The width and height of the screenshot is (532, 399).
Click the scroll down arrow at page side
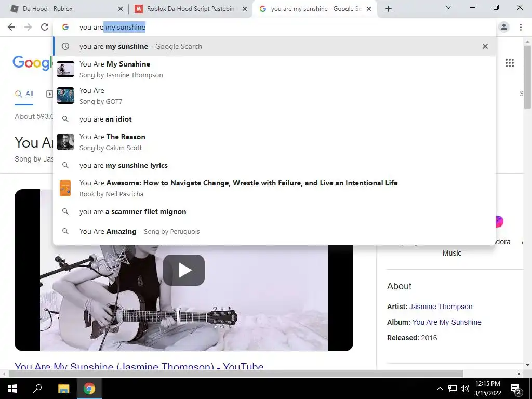click(x=527, y=365)
